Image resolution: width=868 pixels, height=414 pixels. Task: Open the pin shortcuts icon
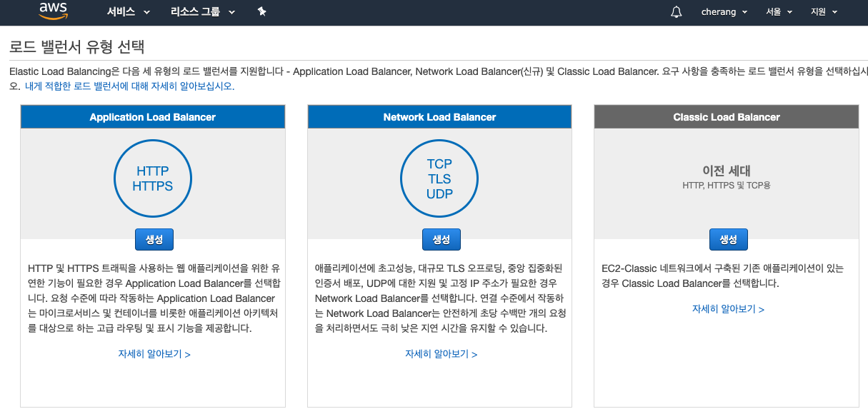[x=261, y=11]
